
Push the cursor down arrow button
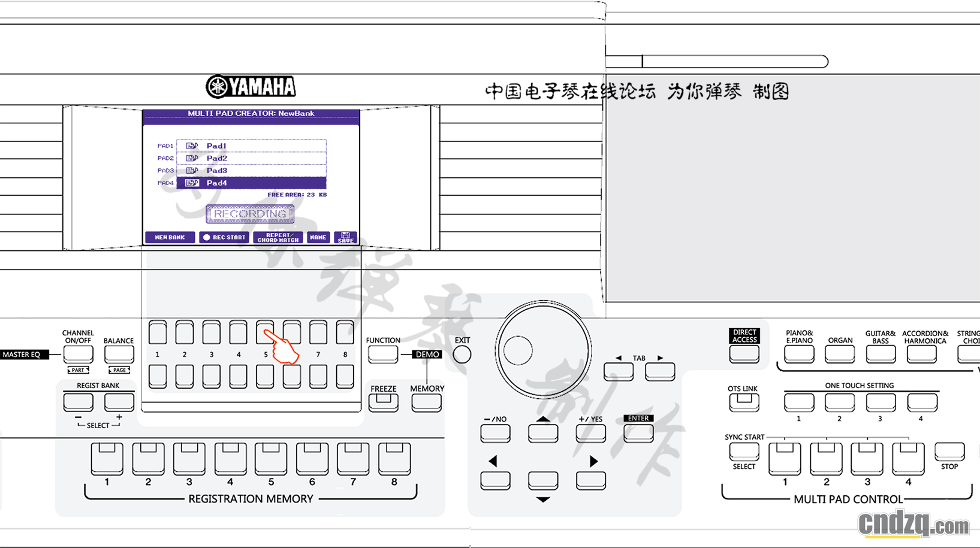(543, 480)
